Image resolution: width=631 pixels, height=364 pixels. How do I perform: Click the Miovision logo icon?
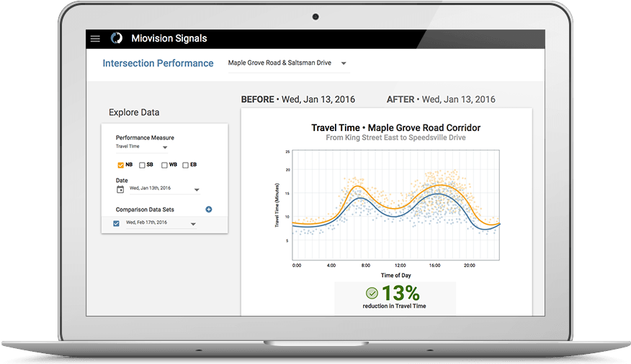coord(116,39)
